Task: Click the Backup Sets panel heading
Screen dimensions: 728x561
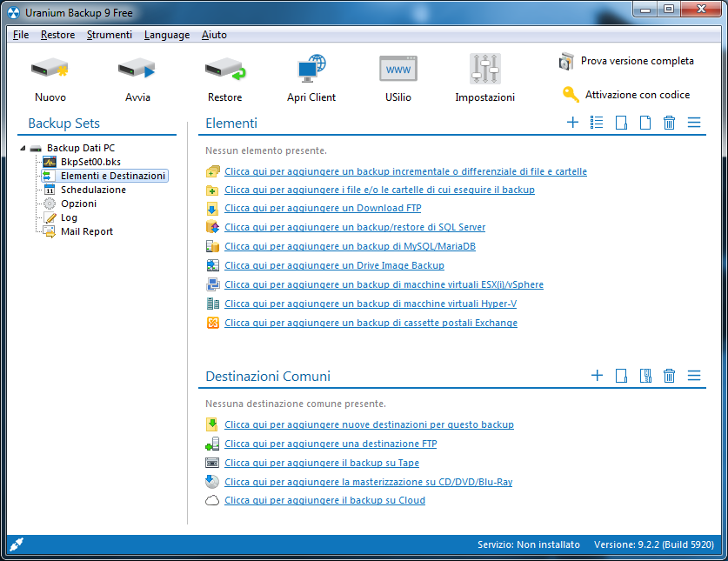Action: coord(64,123)
